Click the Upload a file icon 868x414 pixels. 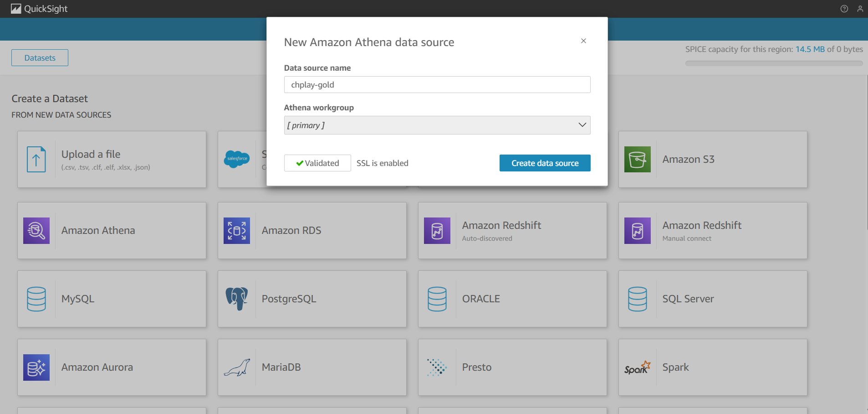tap(36, 160)
